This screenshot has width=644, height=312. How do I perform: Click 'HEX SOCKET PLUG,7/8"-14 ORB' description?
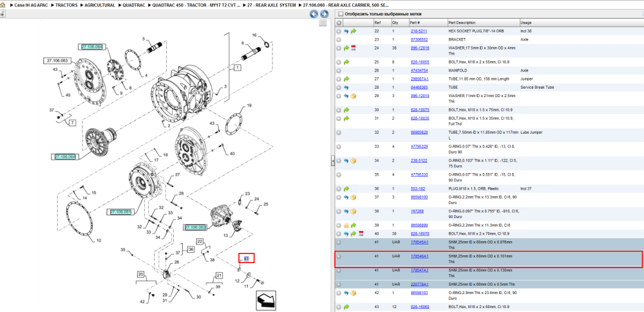click(x=475, y=31)
